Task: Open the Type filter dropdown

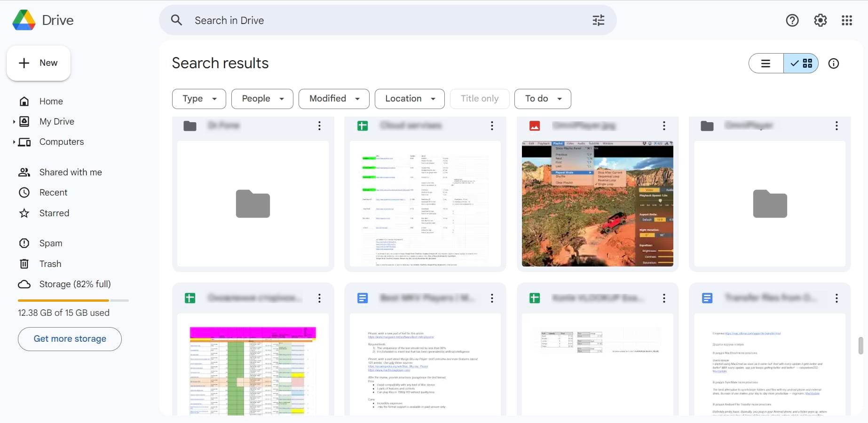Action: tap(198, 99)
